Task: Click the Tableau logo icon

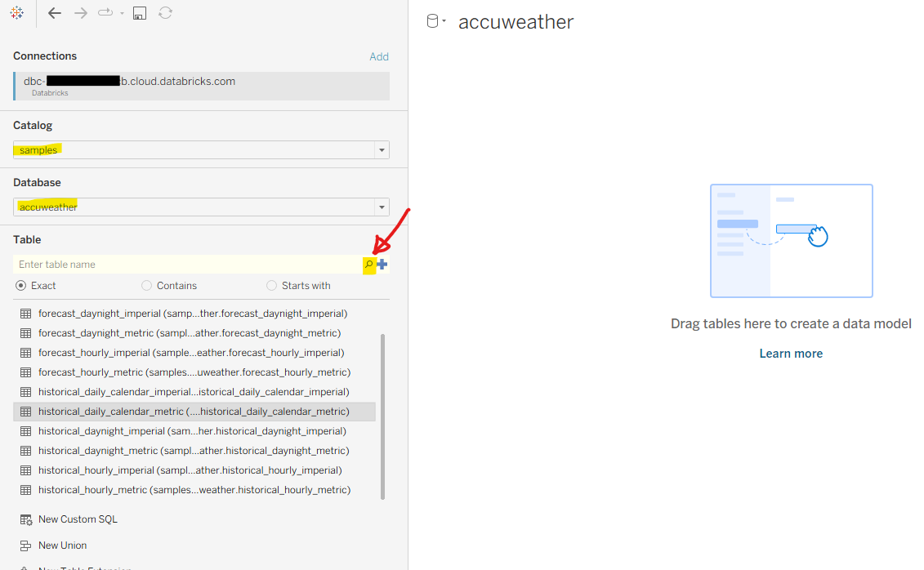Action: click(16, 13)
